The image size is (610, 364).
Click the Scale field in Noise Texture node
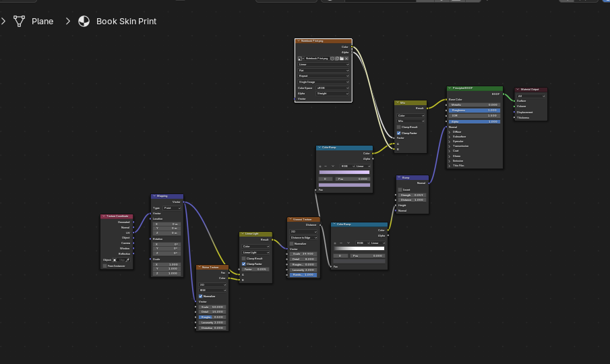tap(212, 307)
